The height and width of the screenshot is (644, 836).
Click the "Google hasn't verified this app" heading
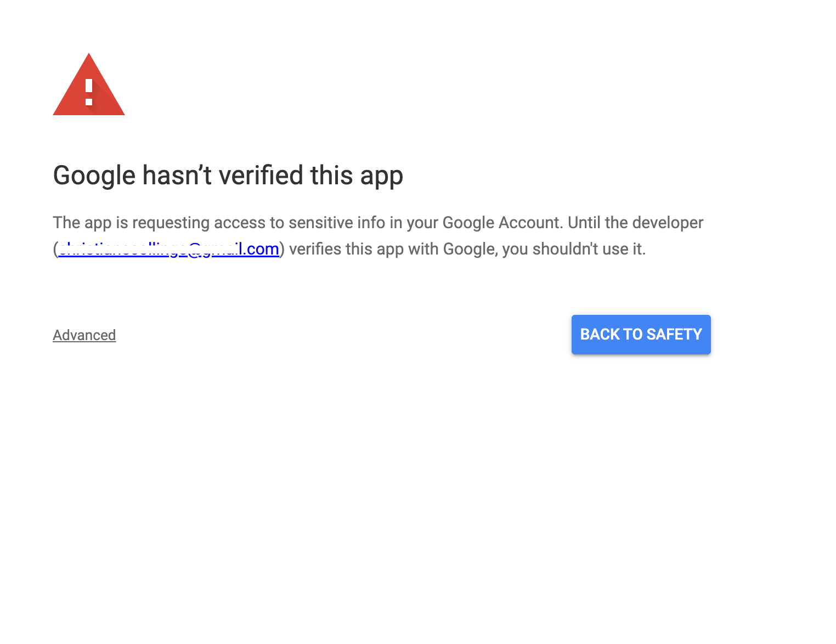pos(228,176)
